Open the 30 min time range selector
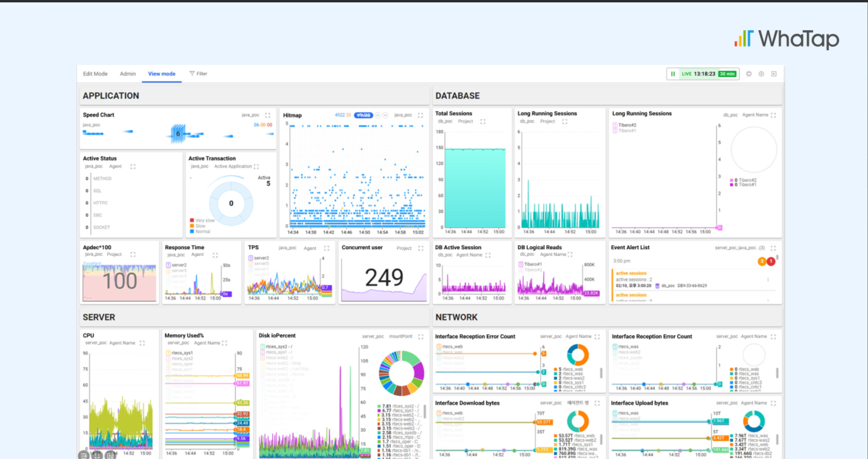Screen dimensions: 868x459 (727, 74)
